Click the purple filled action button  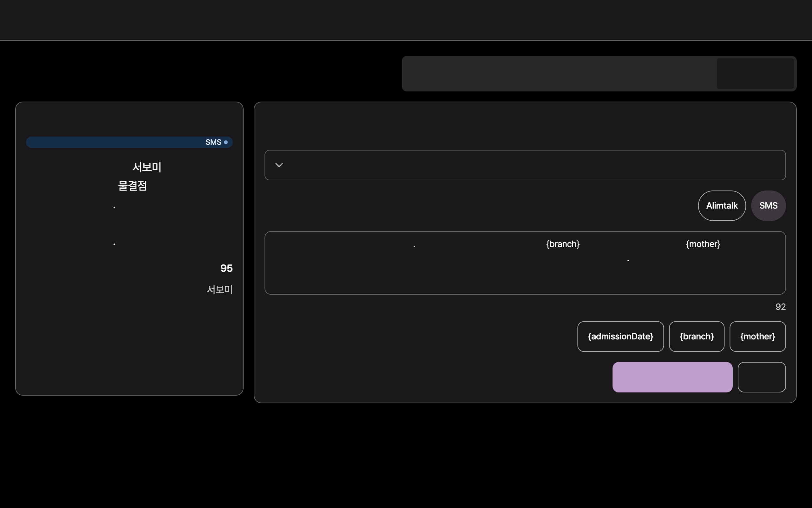point(672,377)
